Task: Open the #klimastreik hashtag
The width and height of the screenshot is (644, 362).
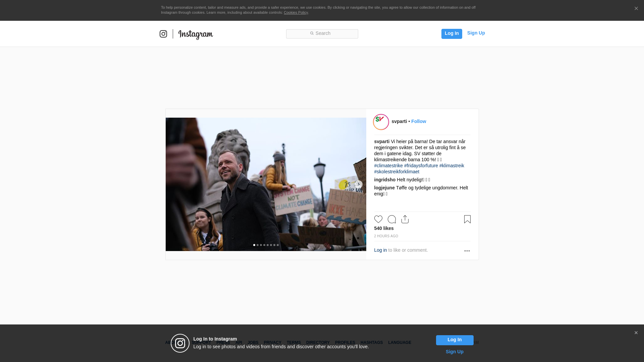Action: pos(451,166)
